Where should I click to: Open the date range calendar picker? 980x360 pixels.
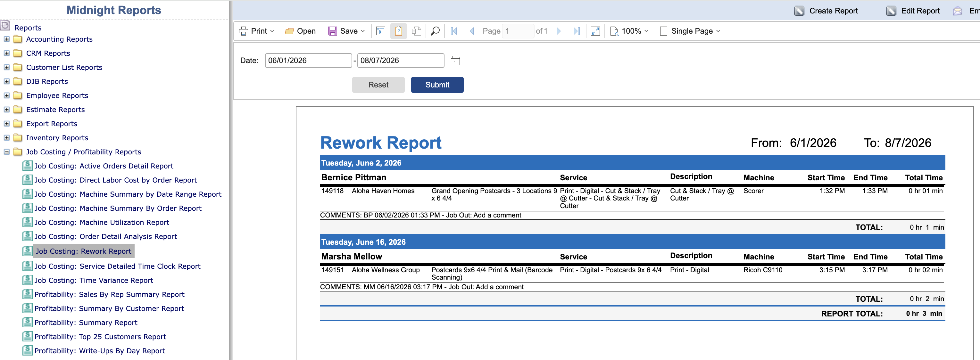(455, 61)
